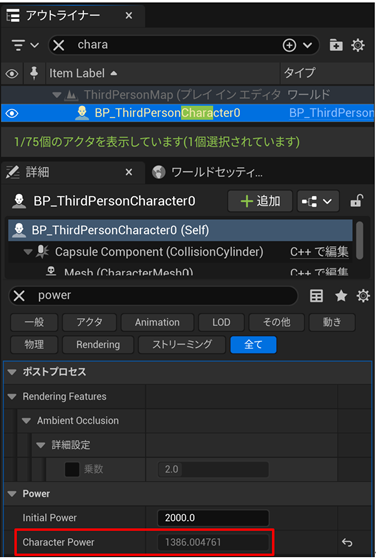Select Capsule Component (CollisionCylinder)
The height and width of the screenshot is (558, 376).
(x=159, y=252)
